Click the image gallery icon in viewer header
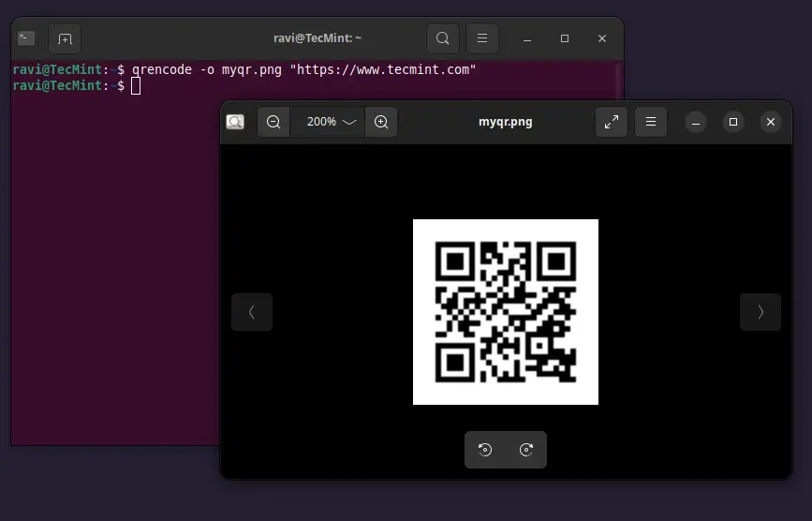The width and height of the screenshot is (812, 521). [235, 122]
